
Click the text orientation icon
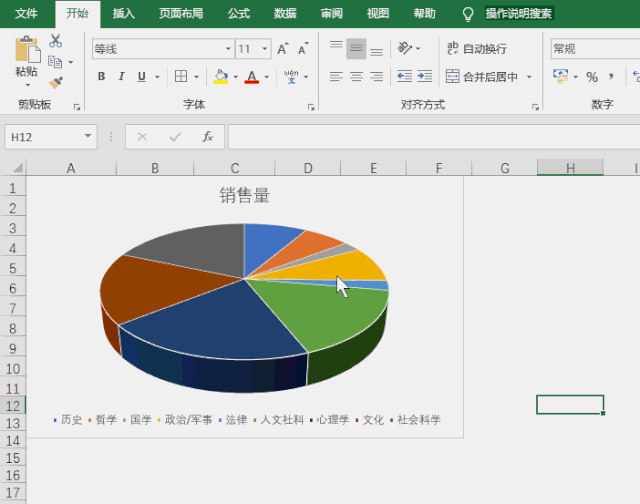pos(404,48)
